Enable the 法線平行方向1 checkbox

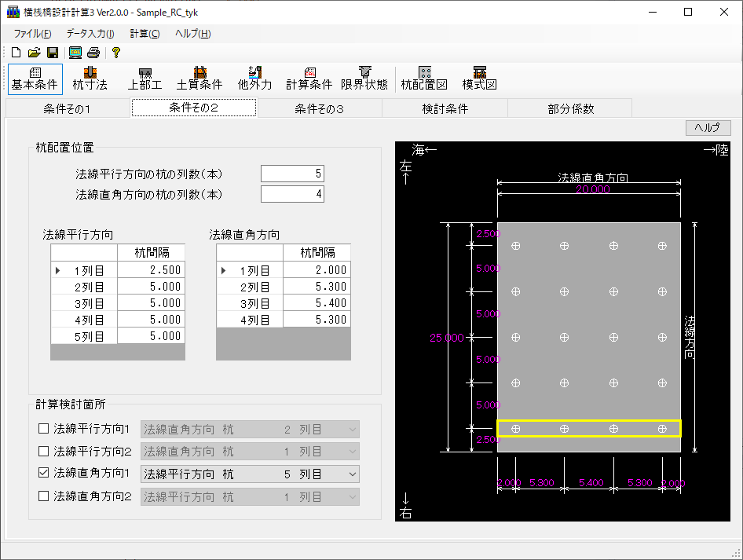pos(44,429)
